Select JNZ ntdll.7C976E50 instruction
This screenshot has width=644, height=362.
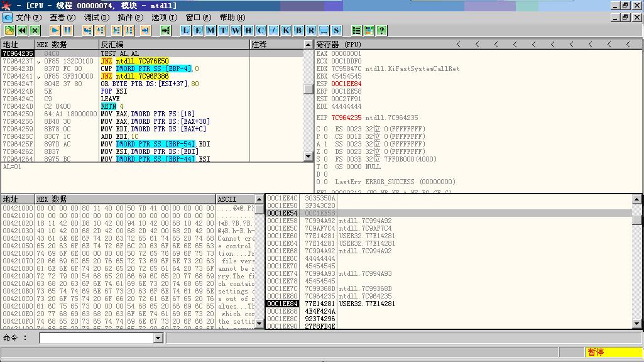[x=153, y=61]
